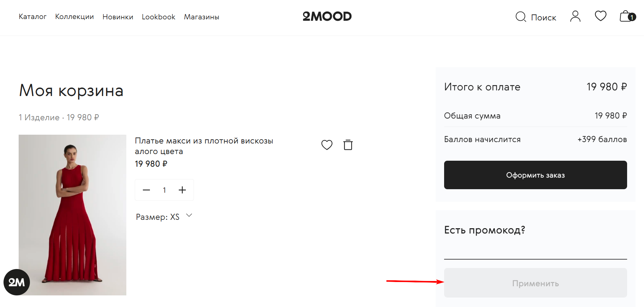This screenshot has height=307, width=644.
Task: Remove the dress using trash icon
Action: 348,145
